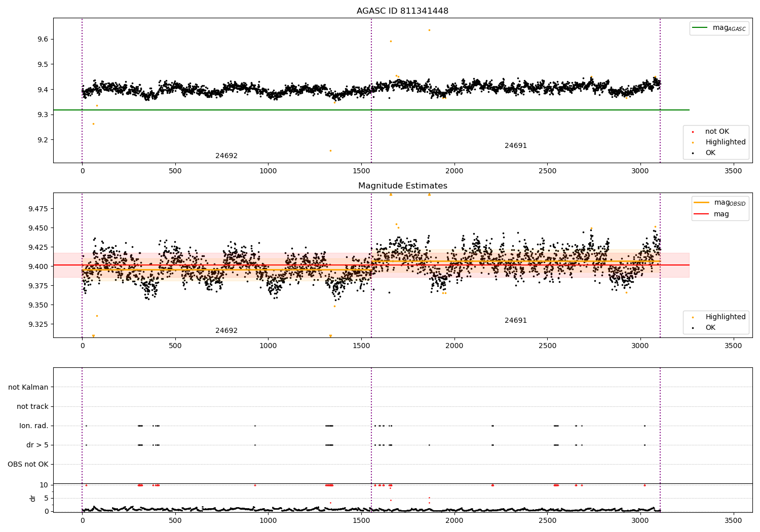This screenshot has height=532, width=760.
Task: Click the green mag AGASC line in top plot
Action: [371, 110]
